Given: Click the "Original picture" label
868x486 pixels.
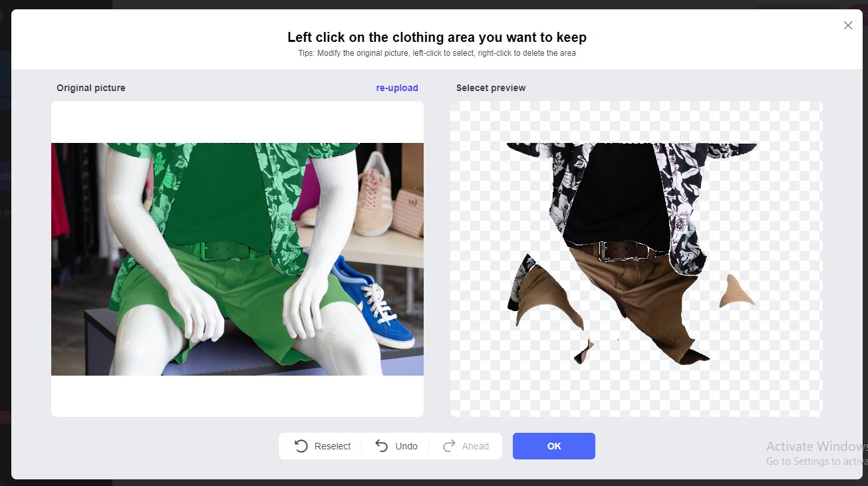Looking at the screenshot, I should click(x=90, y=88).
